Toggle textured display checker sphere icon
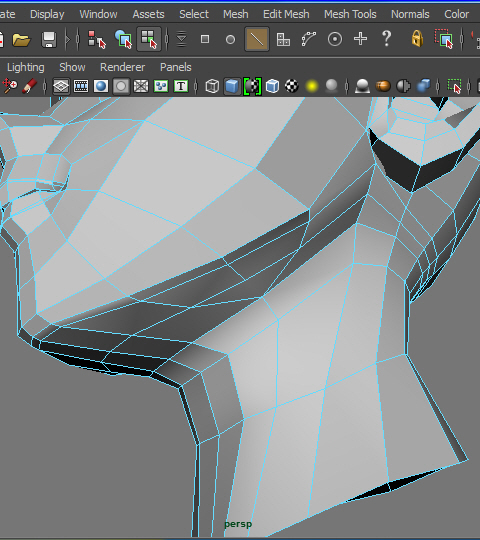 tap(292, 86)
